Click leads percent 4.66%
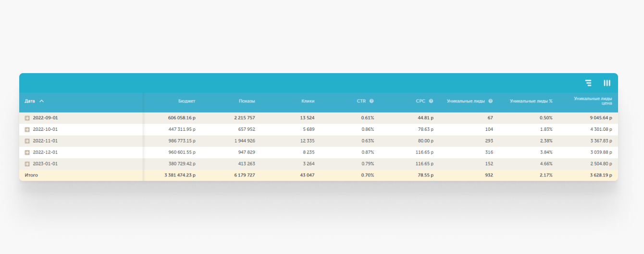Screen dimensions: 644x254 [546, 164]
